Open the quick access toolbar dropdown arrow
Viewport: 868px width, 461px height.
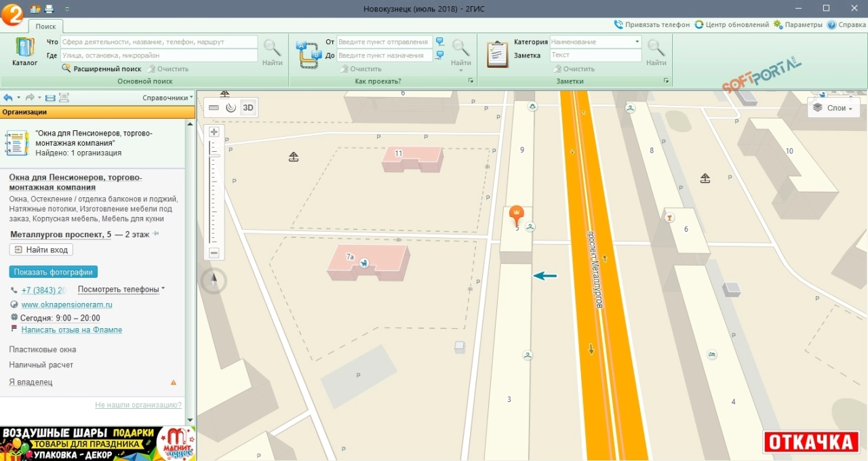[66, 9]
